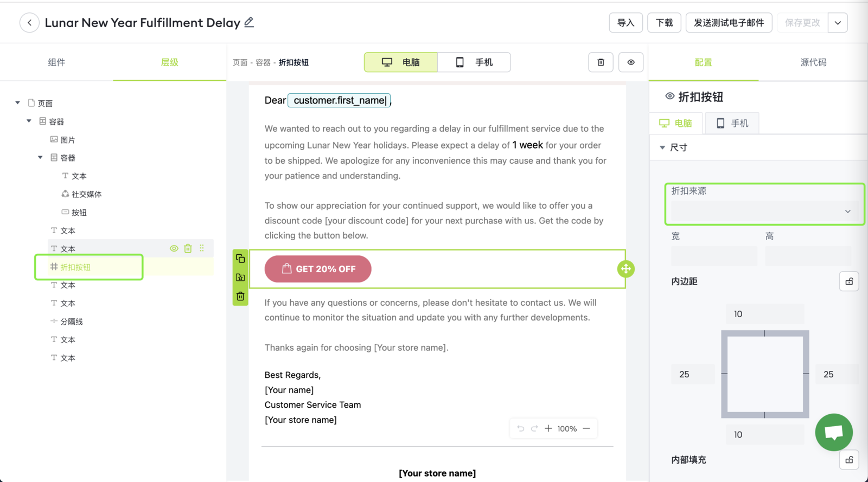The height and width of the screenshot is (482, 868).
Task: Zoom in with the plus icon
Action: pos(548,428)
